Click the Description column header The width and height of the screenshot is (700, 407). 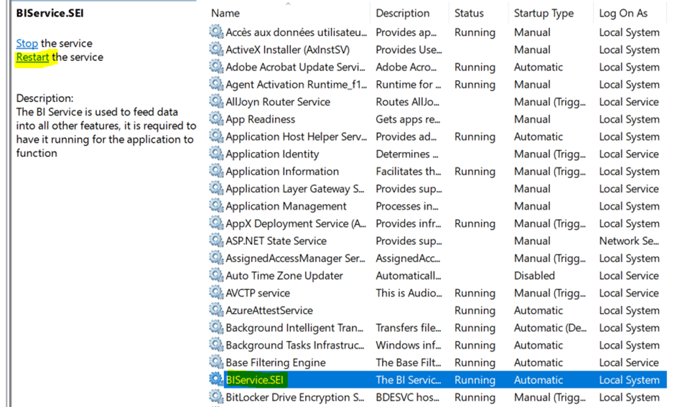(403, 13)
